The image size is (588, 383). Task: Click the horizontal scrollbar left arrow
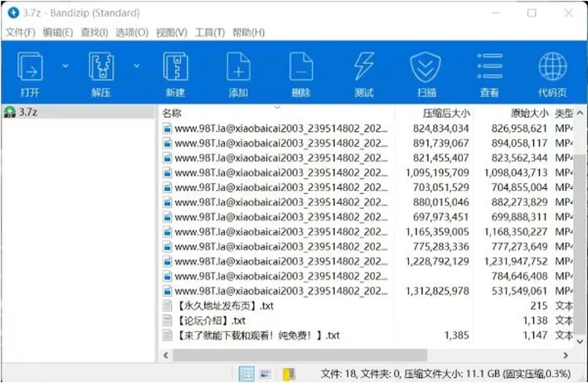click(166, 355)
